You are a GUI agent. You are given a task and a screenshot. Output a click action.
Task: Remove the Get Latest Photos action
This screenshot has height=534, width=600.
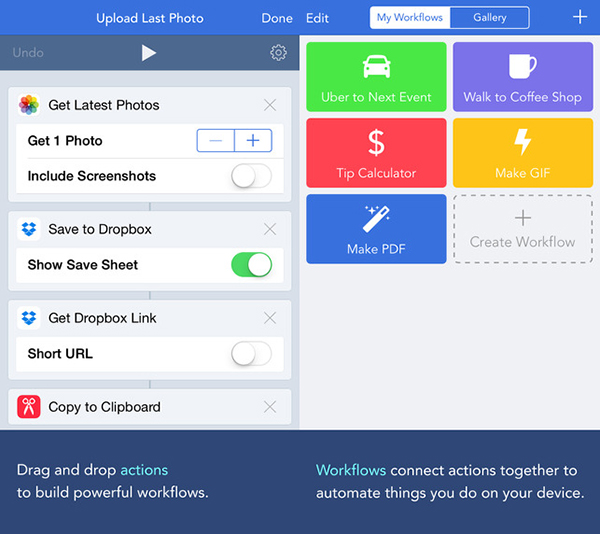pyautogui.click(x=270, y=105)
